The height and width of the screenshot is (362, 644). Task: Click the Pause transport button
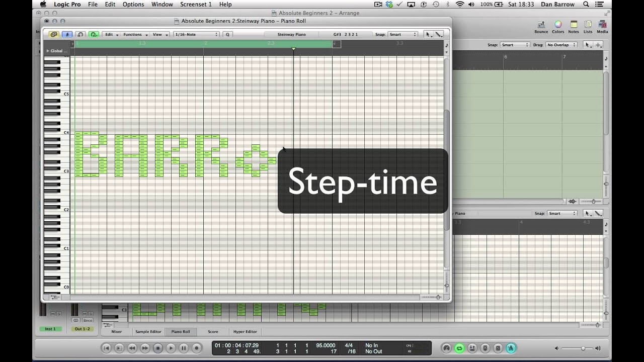point(184,348)
